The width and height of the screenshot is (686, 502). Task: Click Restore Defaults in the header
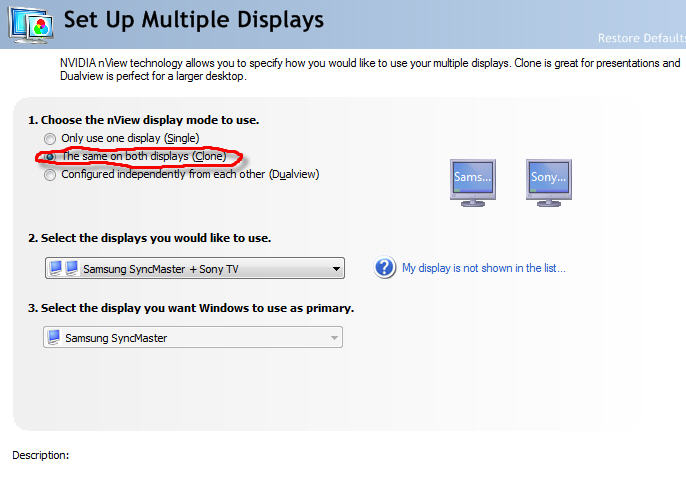click(642, 38)
